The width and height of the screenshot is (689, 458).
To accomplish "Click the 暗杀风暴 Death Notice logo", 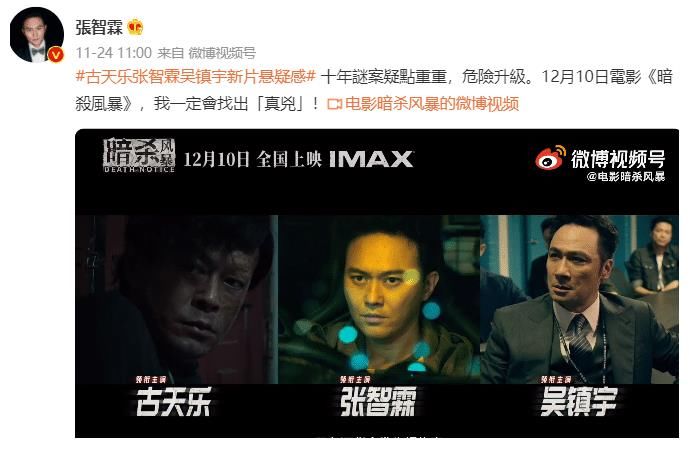I will (139, 155).
